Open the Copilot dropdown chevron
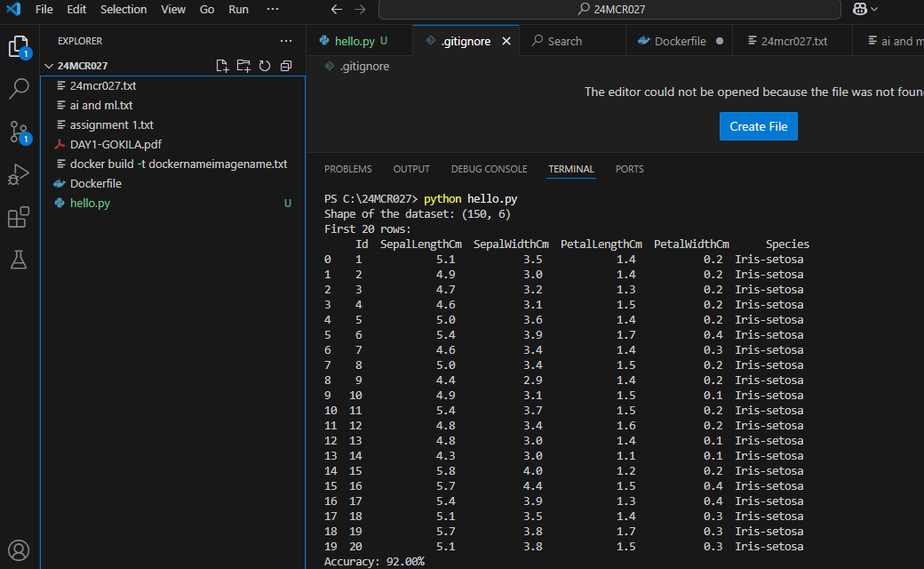 coord(874,9)
